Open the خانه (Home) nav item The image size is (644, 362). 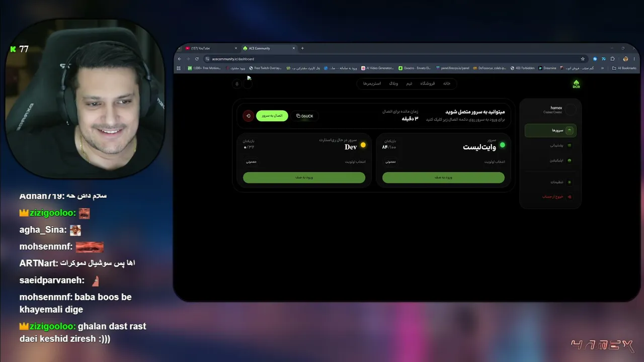click(x=447, y=83)
